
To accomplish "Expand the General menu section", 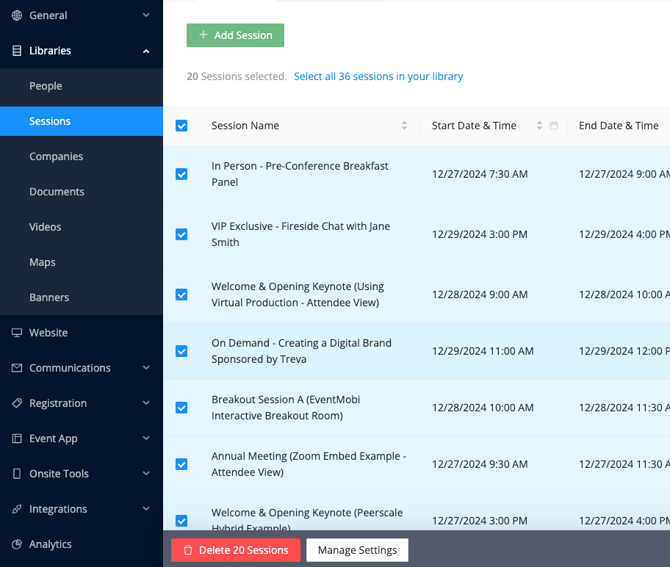I will [146, 16].
